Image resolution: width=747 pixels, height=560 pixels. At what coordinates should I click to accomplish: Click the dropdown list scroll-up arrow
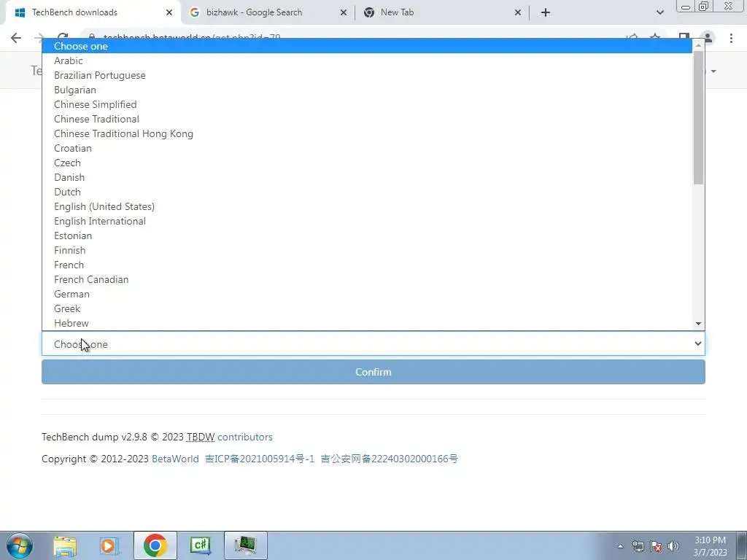pos(698,45)
